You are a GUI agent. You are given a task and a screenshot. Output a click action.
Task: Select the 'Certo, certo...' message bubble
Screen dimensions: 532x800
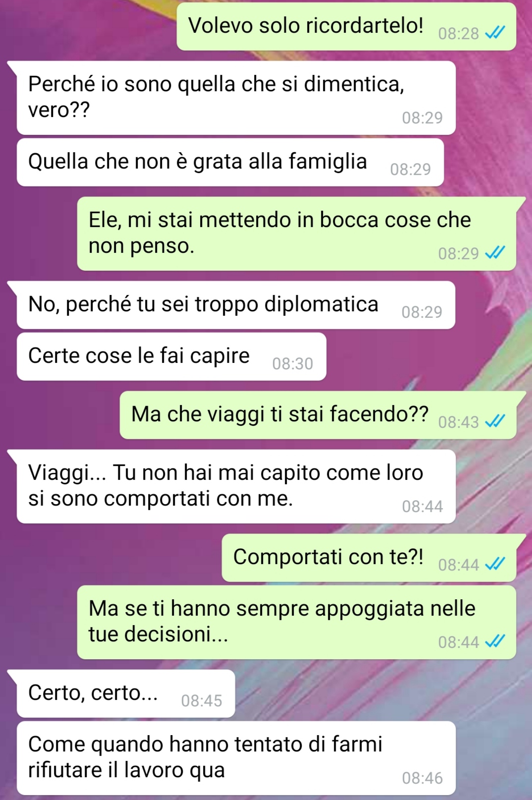coord(126,693)
